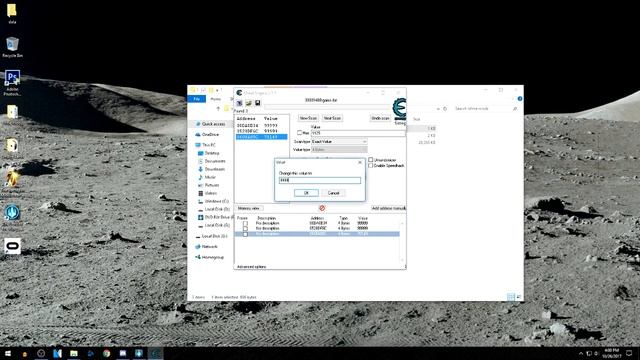The height and width of the screenshot is (360, 640).
Task: Open the Home tab in Explorer
Action: 216,99
